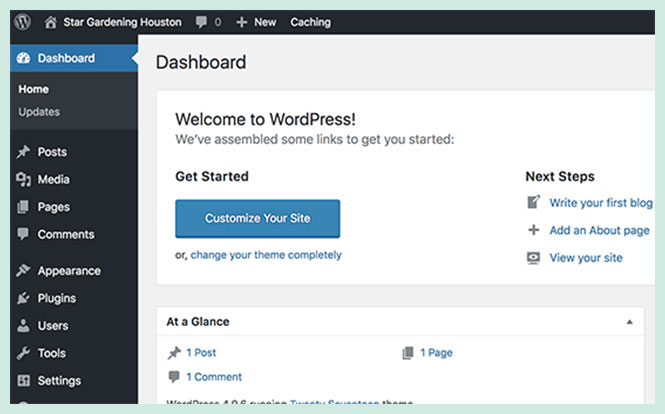Collapse the At a Glance panel arrow
The width and height of the screenshot is (665, 414).
[x=629, y=322]
